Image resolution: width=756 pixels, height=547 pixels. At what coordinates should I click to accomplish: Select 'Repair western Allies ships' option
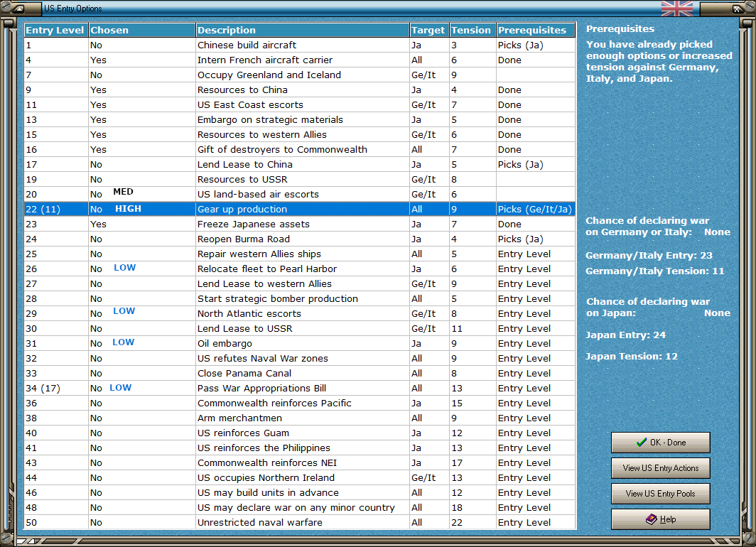click(x=300, y=254)
